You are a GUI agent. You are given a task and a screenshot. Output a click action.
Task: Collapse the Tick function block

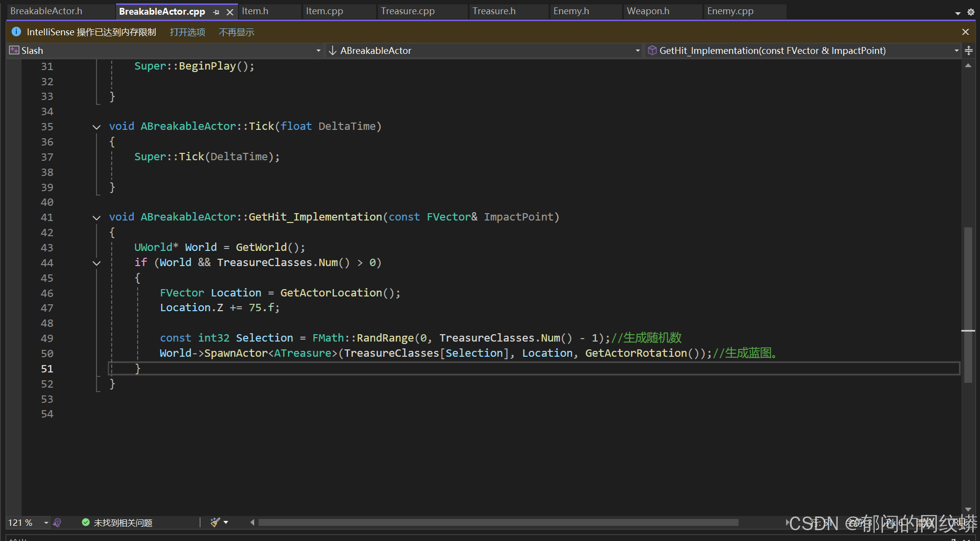point(96,127)
